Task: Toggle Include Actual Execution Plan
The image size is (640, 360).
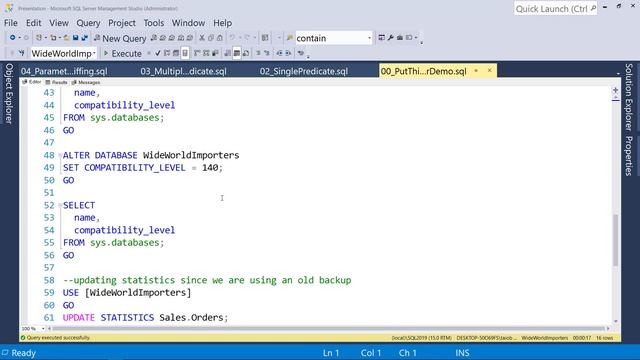Action: tap(197, 53)
